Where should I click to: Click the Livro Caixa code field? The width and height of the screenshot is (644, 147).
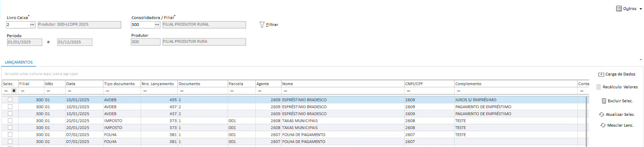[x=18, y=25]
